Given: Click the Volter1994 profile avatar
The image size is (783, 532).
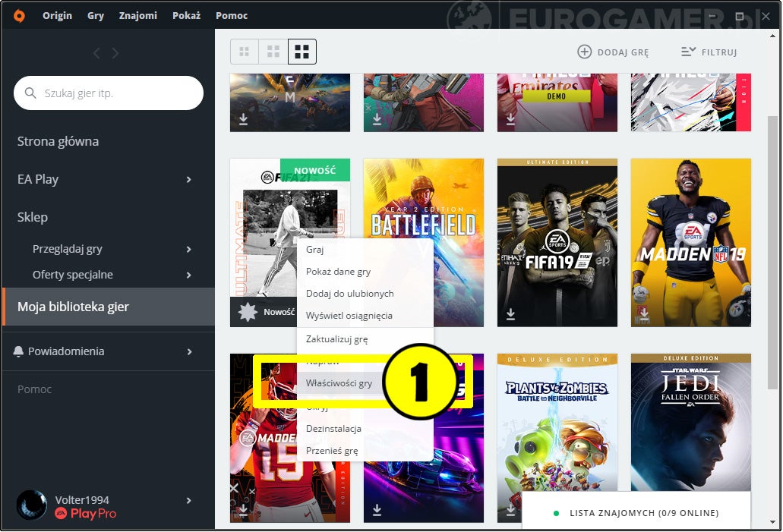Looking at the screenshot, I should point(32,505).
